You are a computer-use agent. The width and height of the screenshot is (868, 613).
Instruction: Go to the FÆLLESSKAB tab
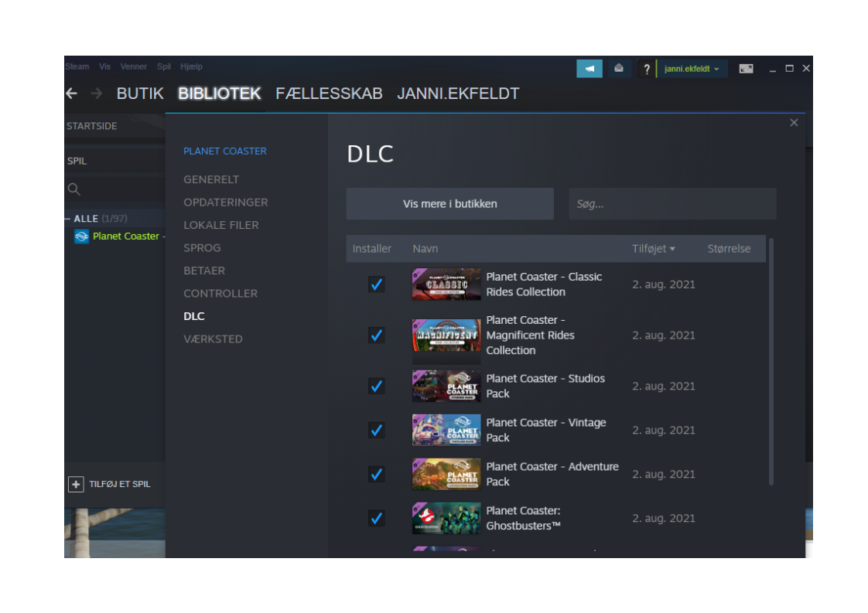tap(329, 94)
